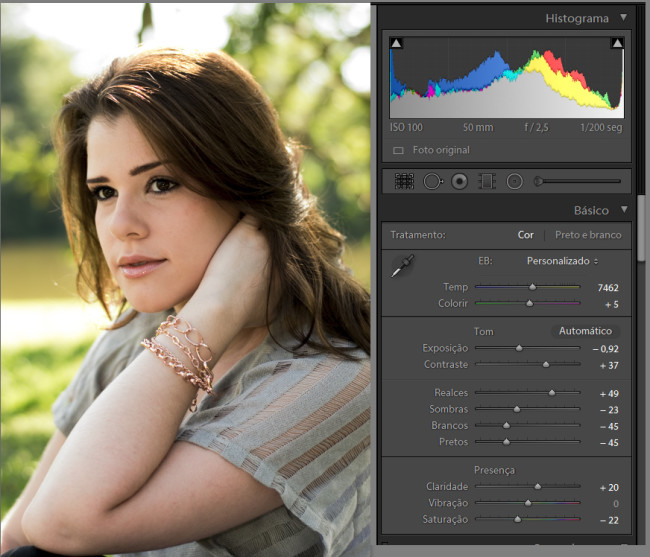Viewport: 650px width, 557px height.
Task: Enable the Foto original checkbox
Action: [398, 150]
